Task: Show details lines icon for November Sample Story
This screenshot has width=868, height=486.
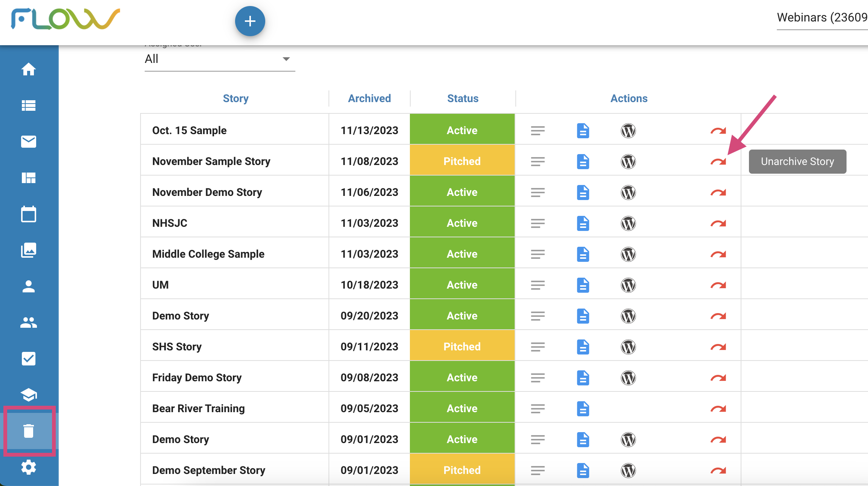Action: coord(538,162)
